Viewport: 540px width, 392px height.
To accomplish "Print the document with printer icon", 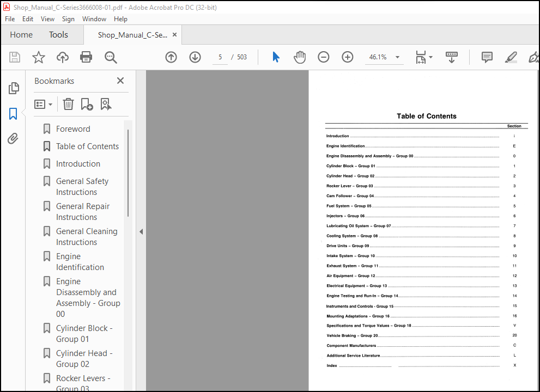I will point(86,57).
